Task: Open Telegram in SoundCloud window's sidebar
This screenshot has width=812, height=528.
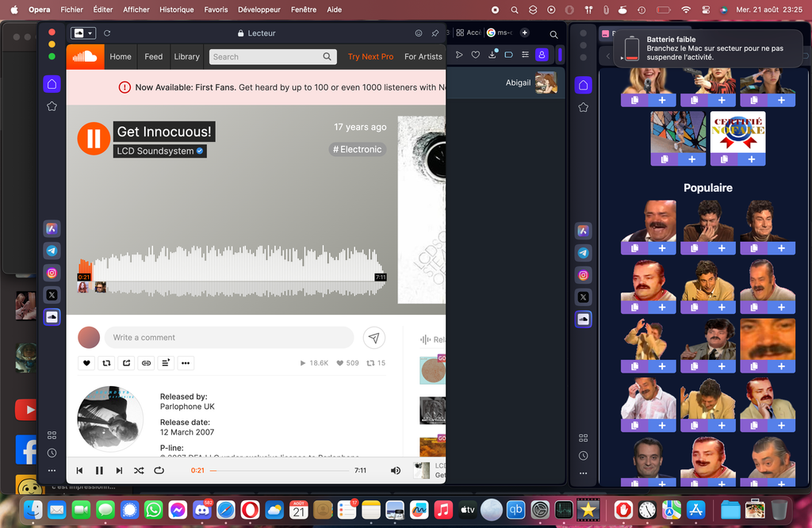Action: tap(52, 251)
